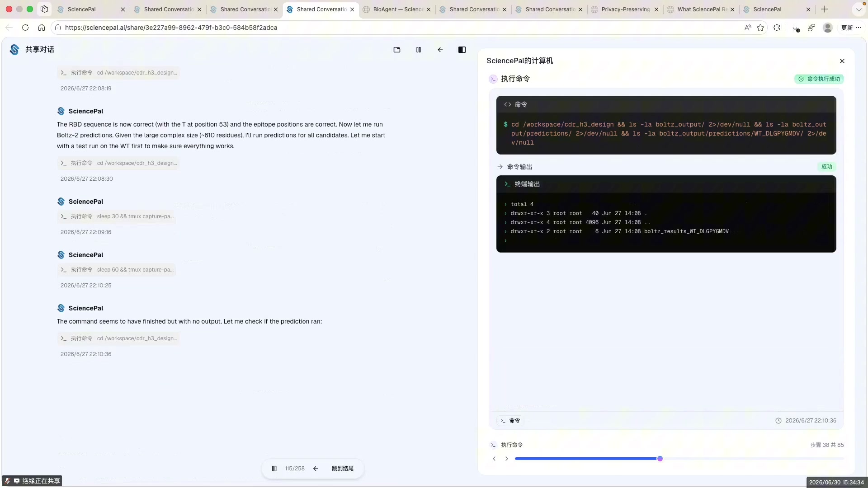Close the BioAgent — Science tab
868x488 pixels.
point(429,9)
